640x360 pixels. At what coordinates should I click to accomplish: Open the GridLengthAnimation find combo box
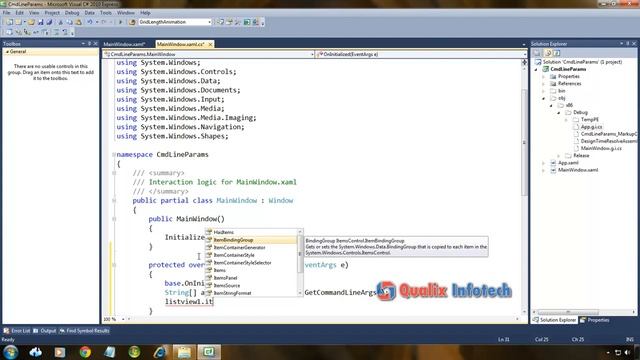(175, 22)
